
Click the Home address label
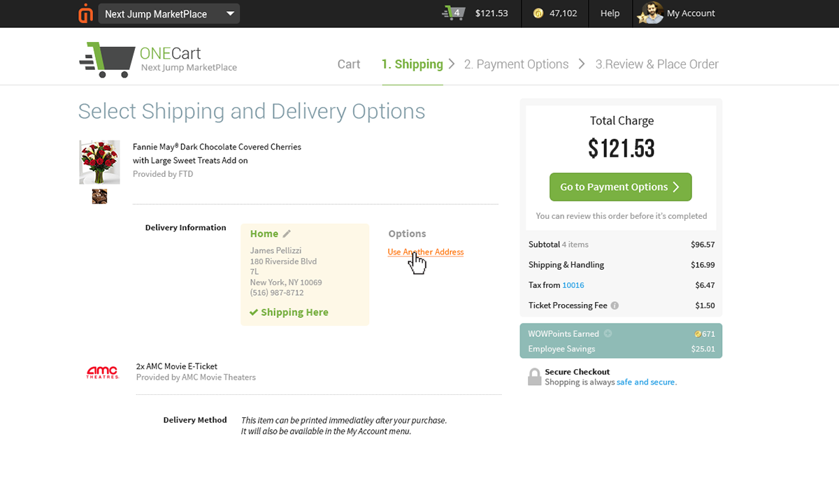264,233
